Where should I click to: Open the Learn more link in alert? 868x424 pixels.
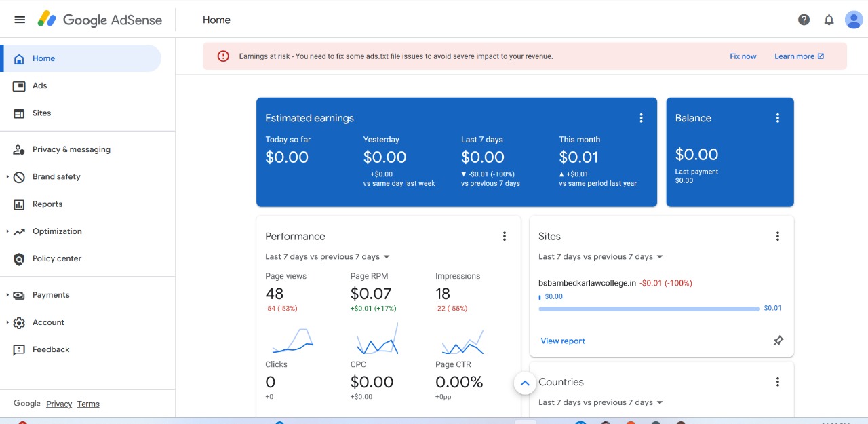tap(800, 56)
